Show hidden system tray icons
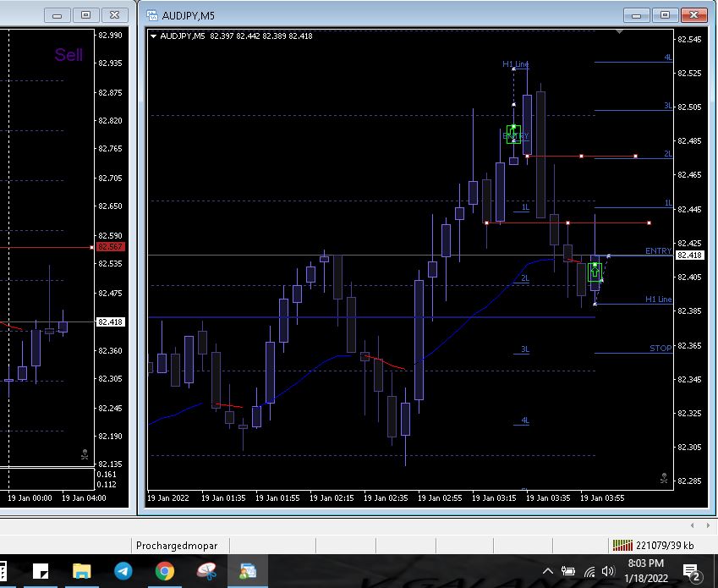This screenshot has width=718, height=588. point(547,572)
